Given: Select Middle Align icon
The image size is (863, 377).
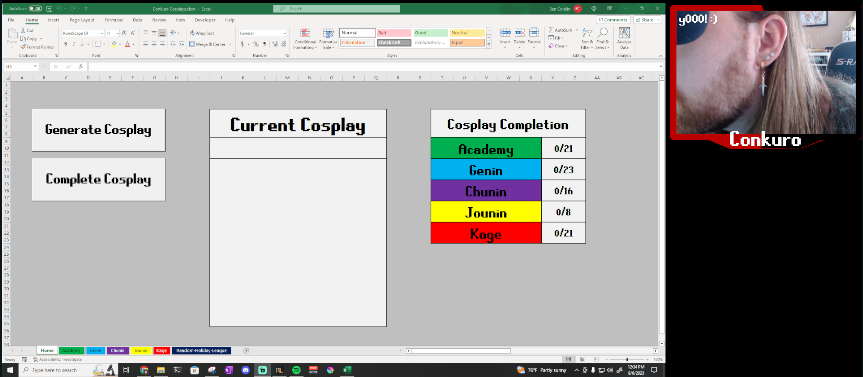Looking at the screenshot, I should [154, 33].
